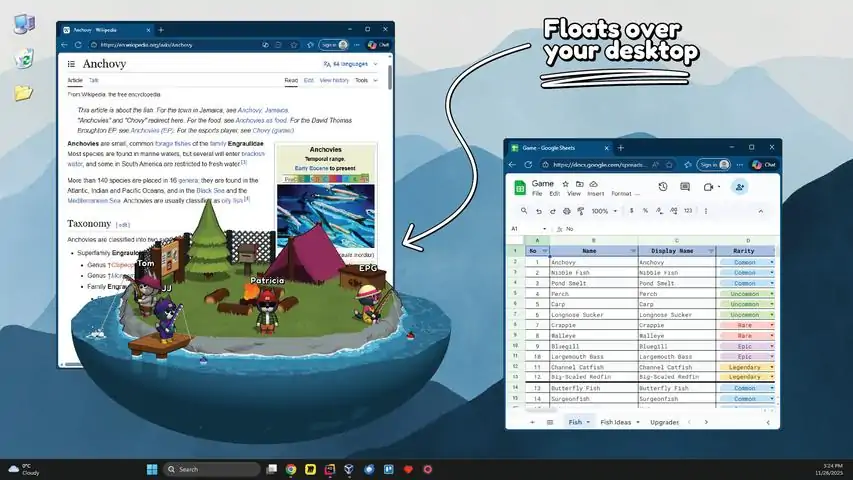Toggle Wikipedia table of contents icon
This screenshot has width=853, height=480.
[73, 64]
